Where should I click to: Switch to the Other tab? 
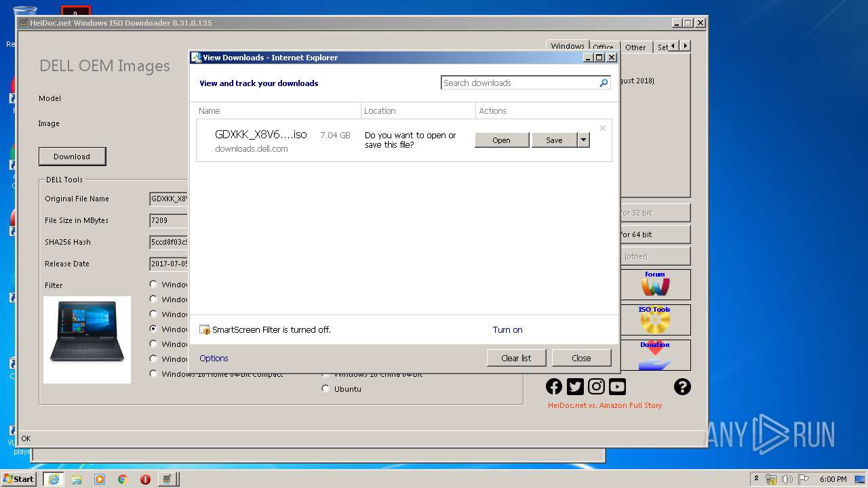(x=635, y=47)
